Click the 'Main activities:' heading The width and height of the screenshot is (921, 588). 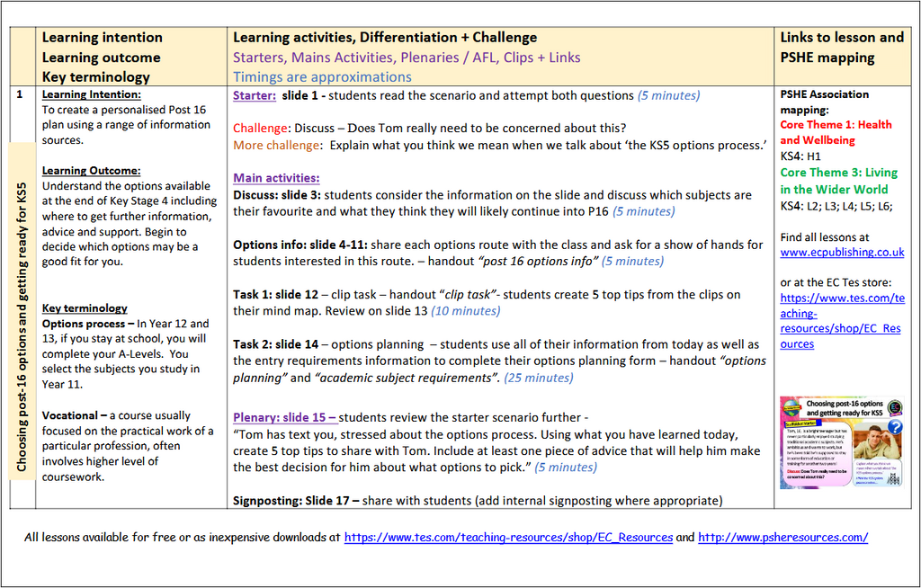[x=276, y=178]
